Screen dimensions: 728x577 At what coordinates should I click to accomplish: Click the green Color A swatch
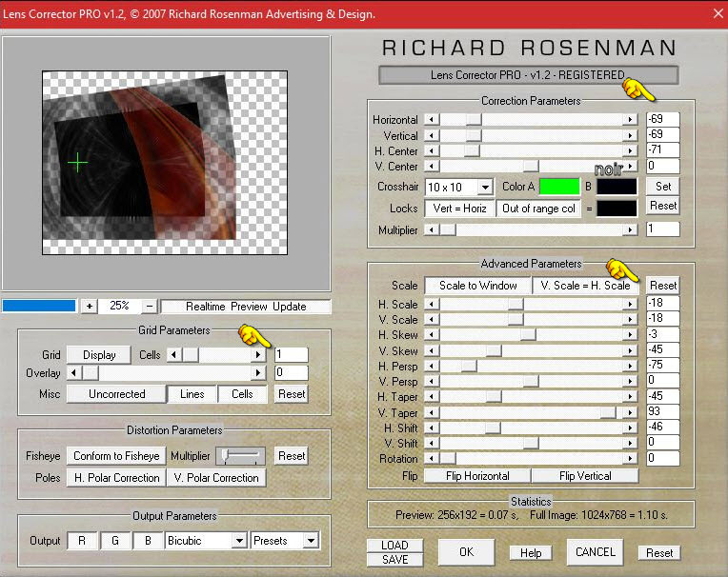pyautogui.click(x=559, y=187)
